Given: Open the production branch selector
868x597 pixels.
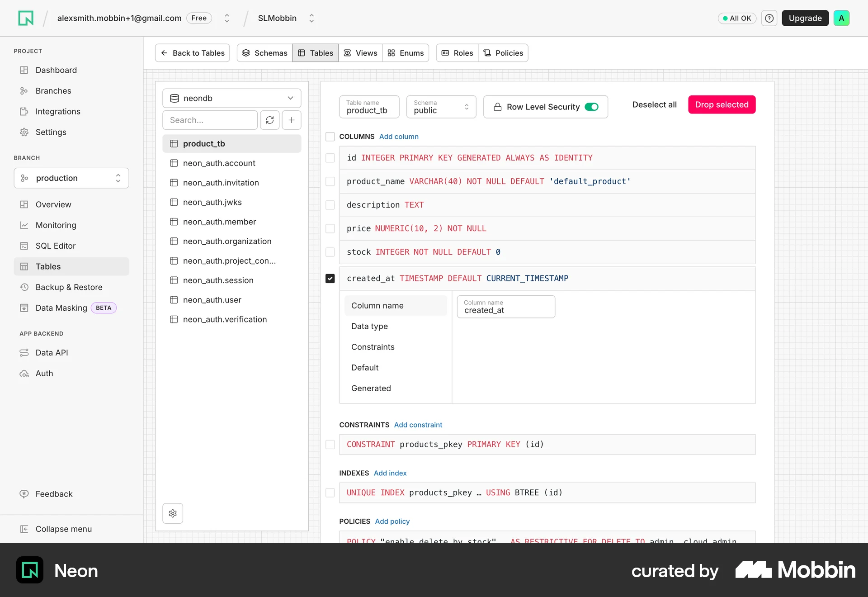Looking at the screenshot, I should [71, 178].
